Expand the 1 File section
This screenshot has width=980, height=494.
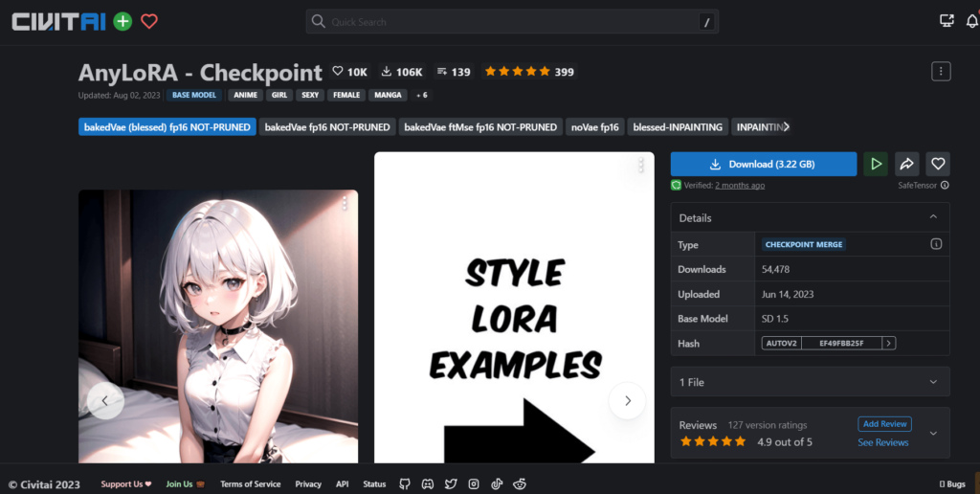[x=933, y=382]
